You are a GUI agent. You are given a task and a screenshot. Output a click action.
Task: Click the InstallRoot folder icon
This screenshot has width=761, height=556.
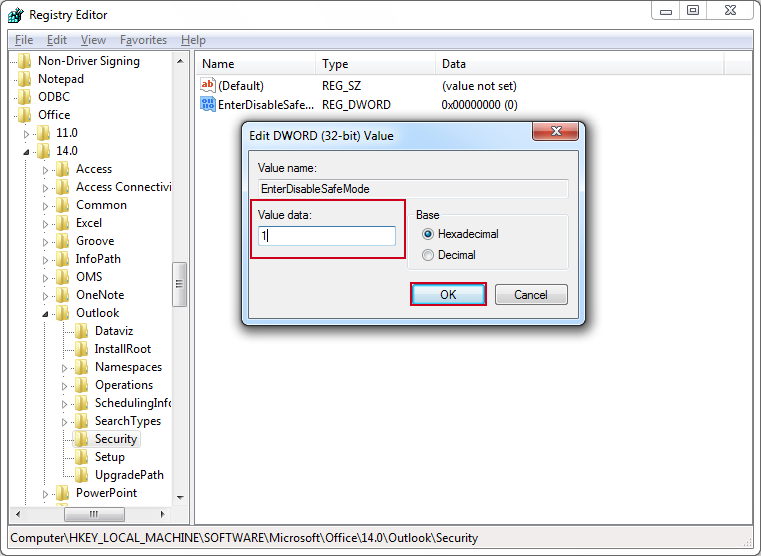82,348
